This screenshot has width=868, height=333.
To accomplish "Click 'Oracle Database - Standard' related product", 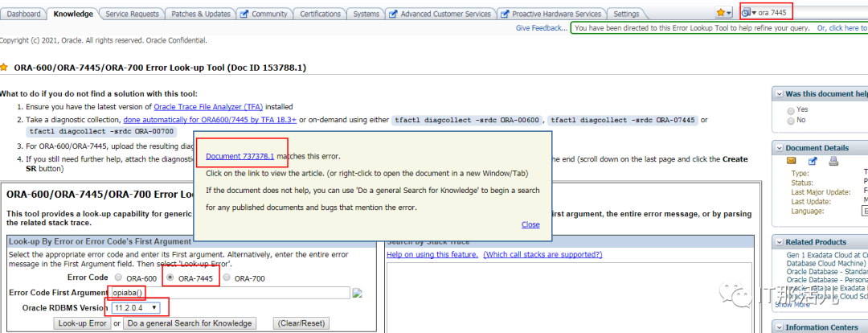I will [827, 272].
